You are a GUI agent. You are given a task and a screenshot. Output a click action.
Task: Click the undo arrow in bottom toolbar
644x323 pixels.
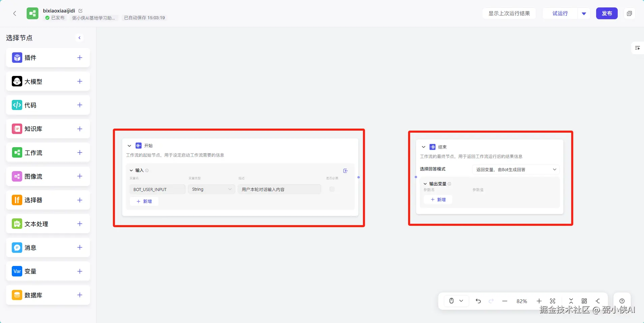(478, 301)
